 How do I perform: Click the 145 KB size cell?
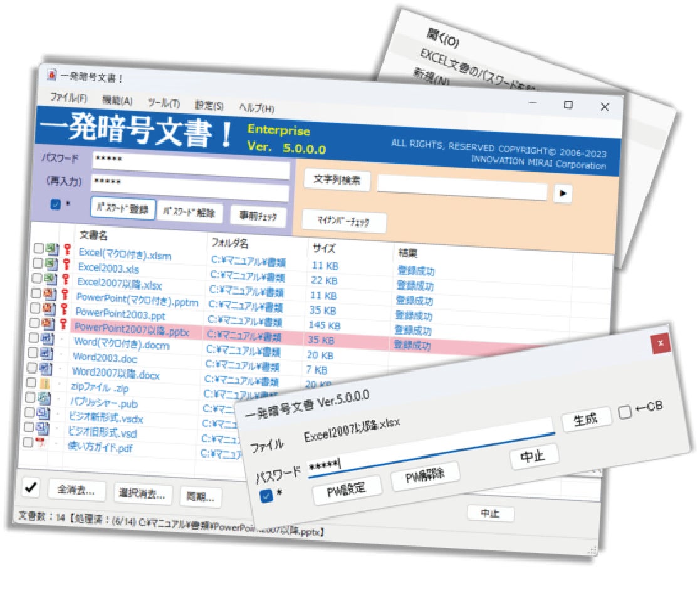click(325, 325)
